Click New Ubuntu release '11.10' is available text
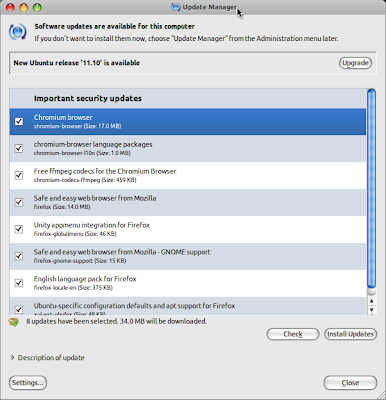This screenshot has height=400, width=386. [77, 63]
